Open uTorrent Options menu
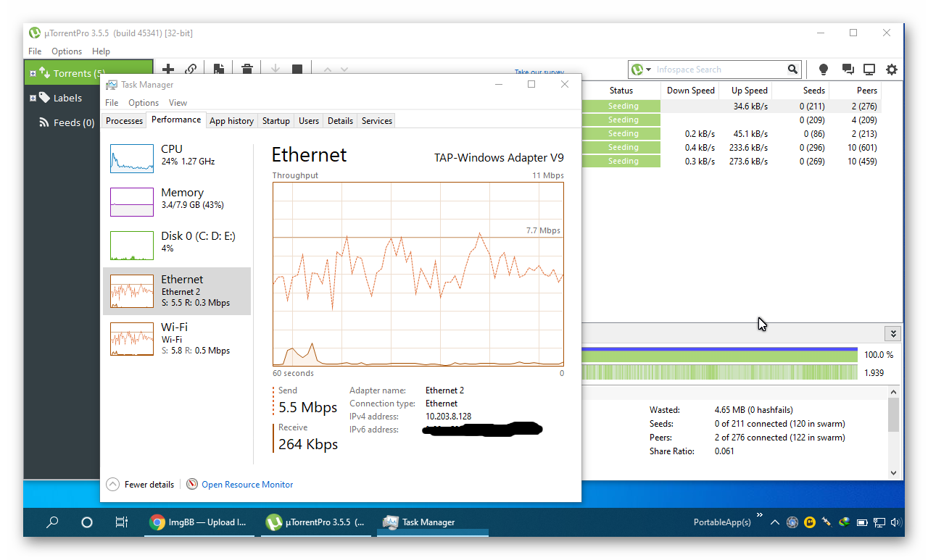Screen dimensions: 928x560 coord(67,51)
